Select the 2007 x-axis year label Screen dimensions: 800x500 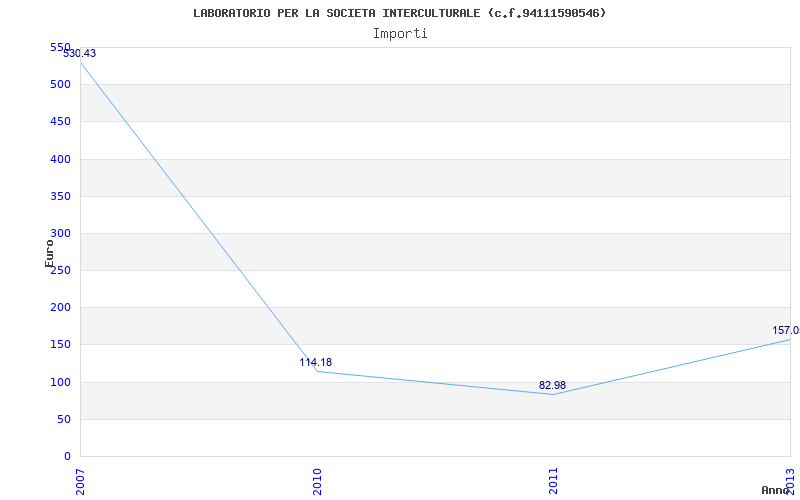(80, 482)
